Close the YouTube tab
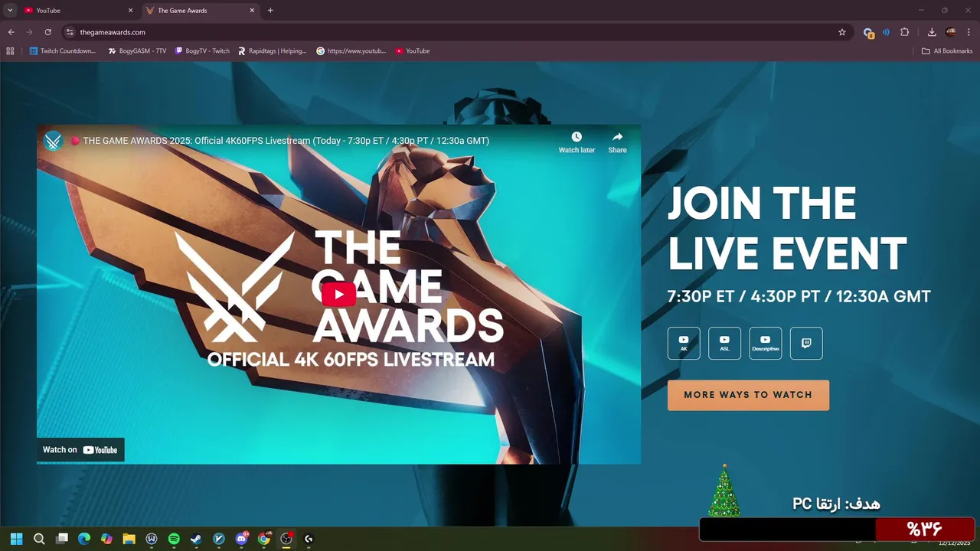Image resolution: width=980 pixels, height=551 pixels. [130, 11]
